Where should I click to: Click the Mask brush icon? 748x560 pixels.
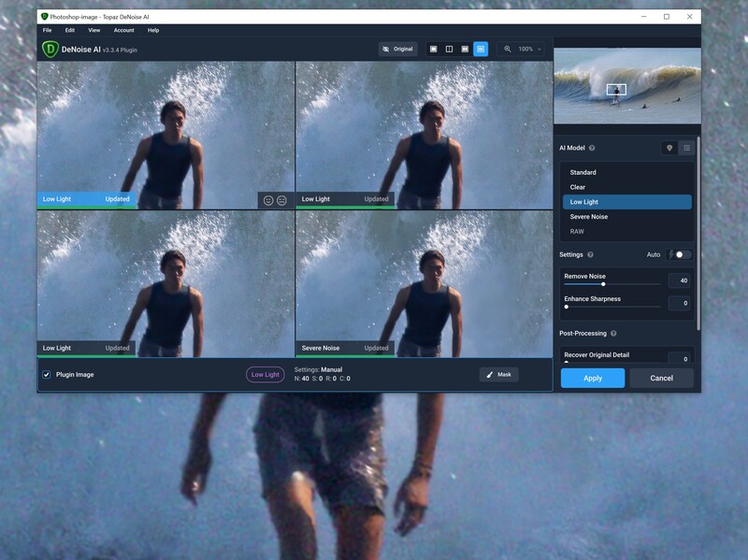(x=489, y=375)
